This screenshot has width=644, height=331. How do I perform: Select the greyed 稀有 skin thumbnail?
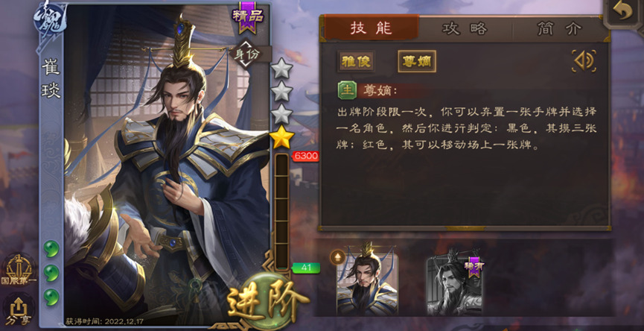coord(454,286)
